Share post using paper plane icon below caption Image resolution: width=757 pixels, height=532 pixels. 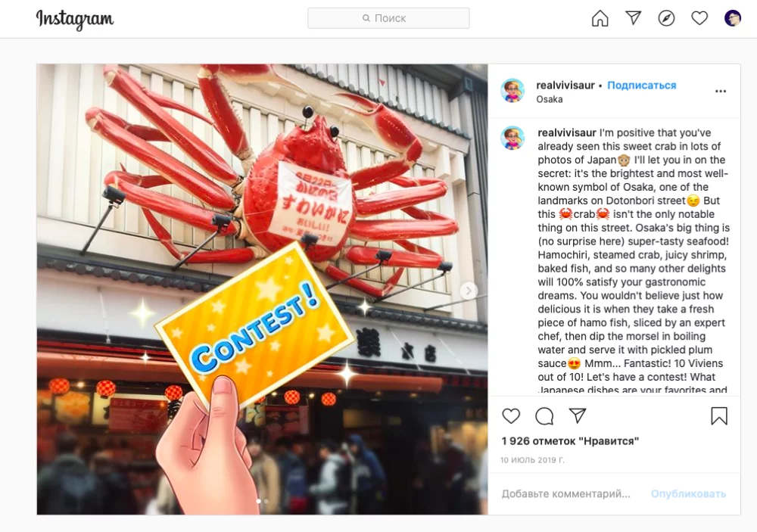coord(578,415)
